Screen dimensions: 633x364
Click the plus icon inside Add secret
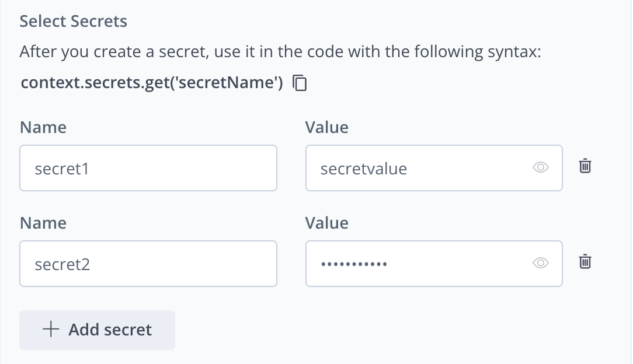51,330
